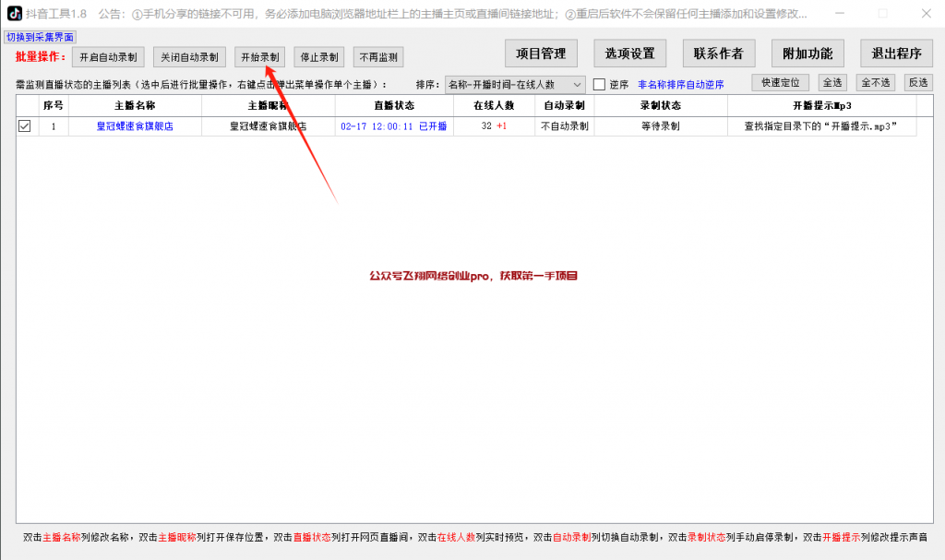This screenshot has width=945, height=560.
Task: Click 全不选 to deselect all
Action: 876,83
